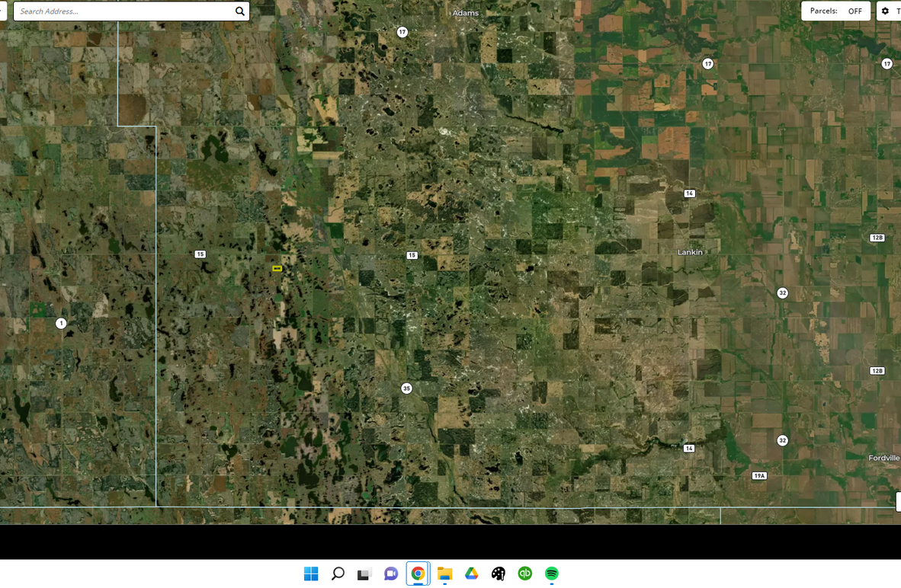Switch to Google Chrome in the taskbar
901x588 pixels.
(x=418, y=574)
